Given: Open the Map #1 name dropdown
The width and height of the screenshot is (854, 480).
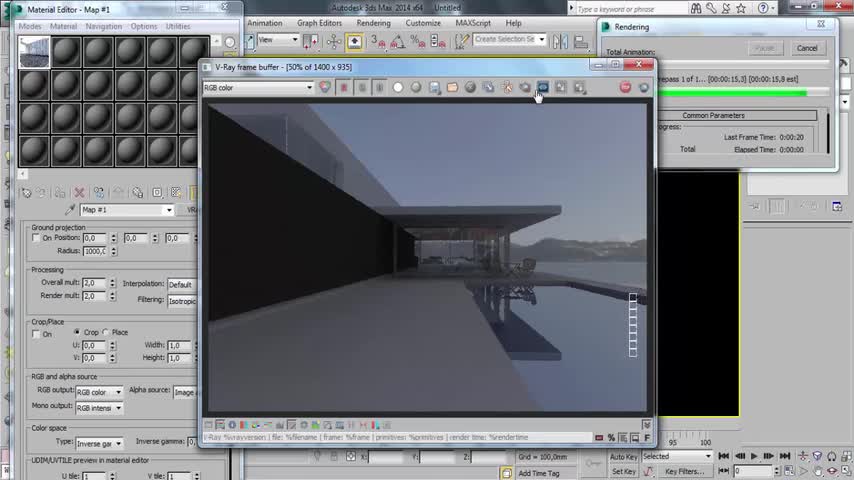Looking at the screenshot, I should (126, 210).
